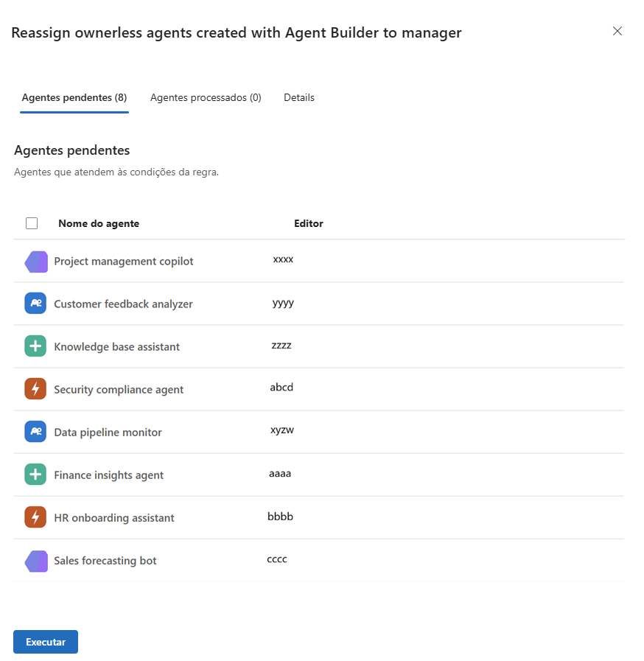Select the Security compliance agent name
The height and width of the screenshot is (661, 644).
point(119,390)
